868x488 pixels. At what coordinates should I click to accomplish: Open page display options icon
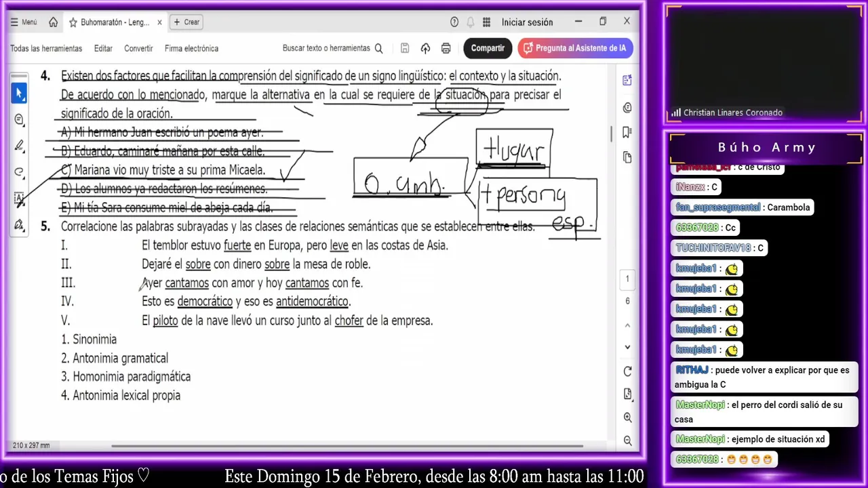[x=627, y=394]
